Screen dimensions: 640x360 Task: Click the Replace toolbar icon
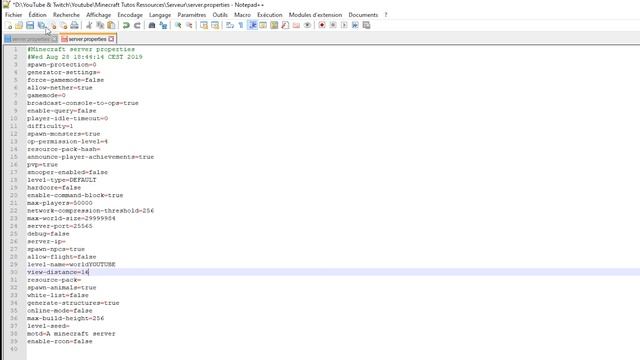pos(163,25)
